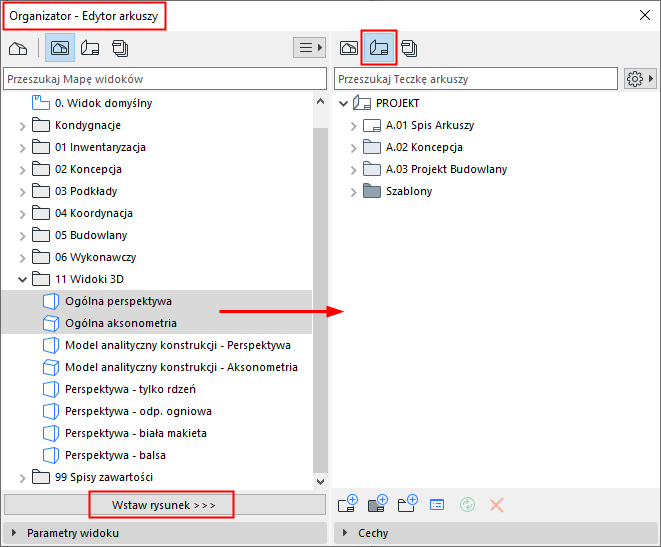Select the Publisher Sets icon in left panel
Screen dimensions: 661x547
121,48
